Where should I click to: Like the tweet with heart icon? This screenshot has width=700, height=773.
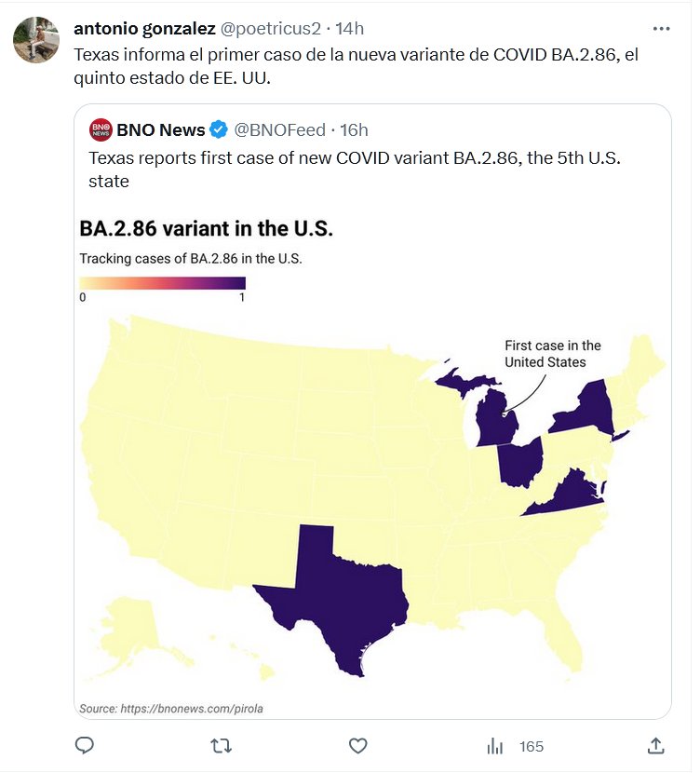357,745
